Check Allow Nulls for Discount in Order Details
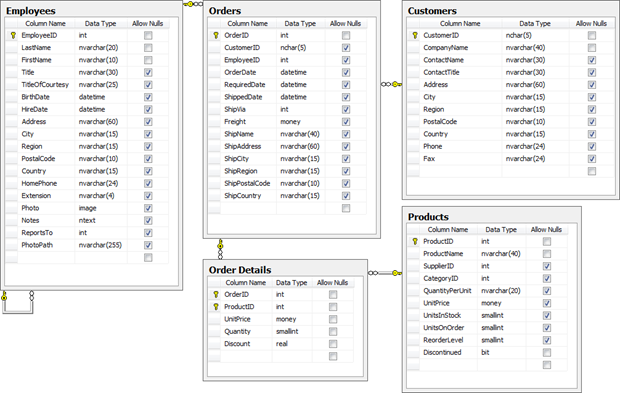The width and height of the screenshot is (620, 393). (333, 344)
